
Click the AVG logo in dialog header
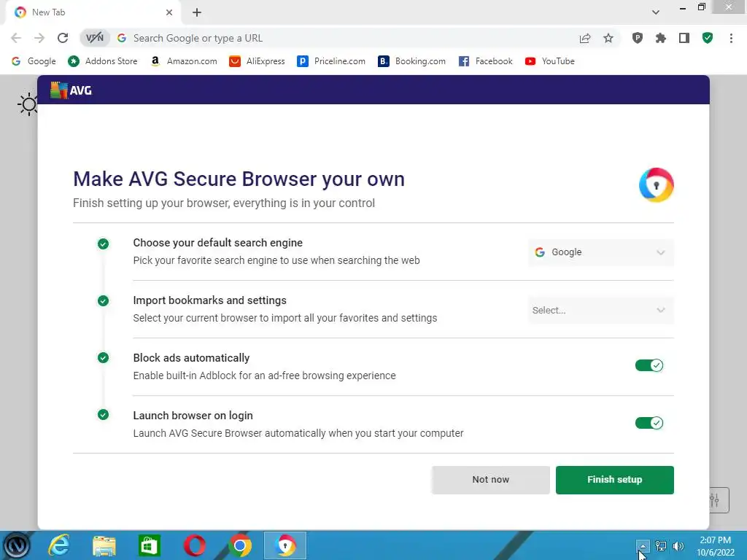pyautogui.click(x=71, y=90)
